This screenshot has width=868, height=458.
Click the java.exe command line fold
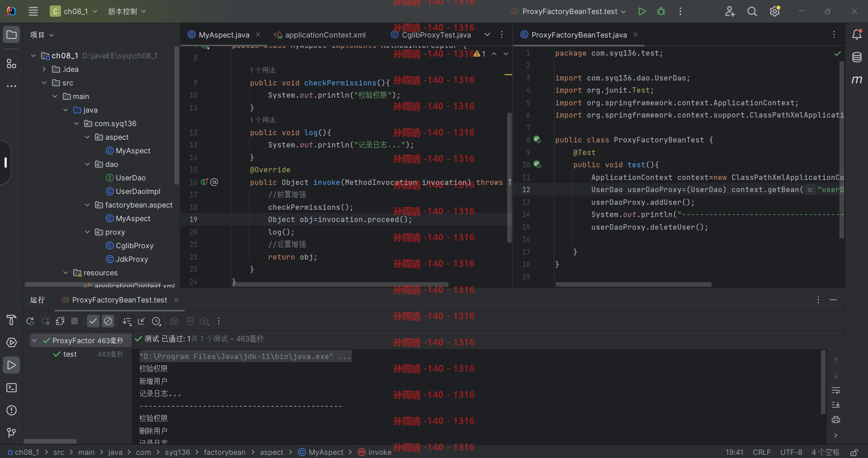[x=245, y=356]
